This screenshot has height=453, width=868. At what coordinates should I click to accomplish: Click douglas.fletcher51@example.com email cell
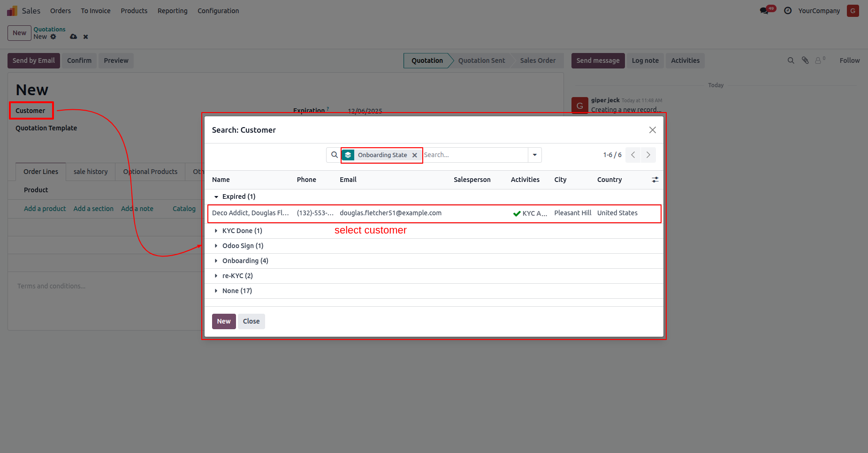tap(390, 213)
